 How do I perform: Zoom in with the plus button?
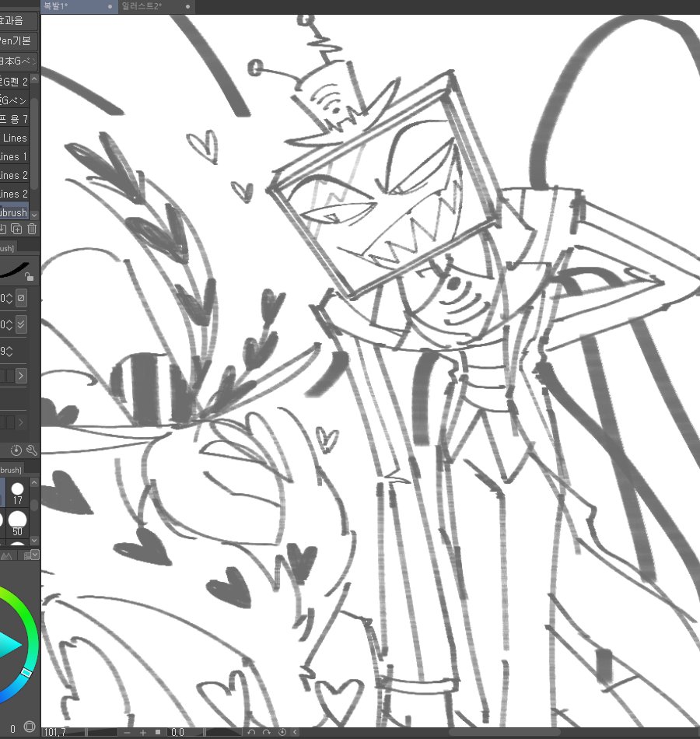point(143,732)
